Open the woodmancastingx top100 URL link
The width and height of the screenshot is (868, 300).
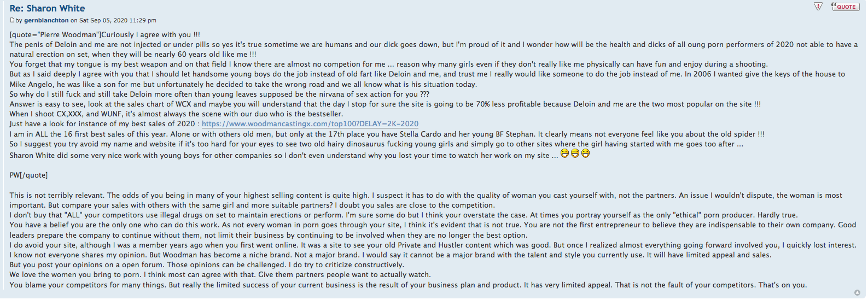coord(310,124)
